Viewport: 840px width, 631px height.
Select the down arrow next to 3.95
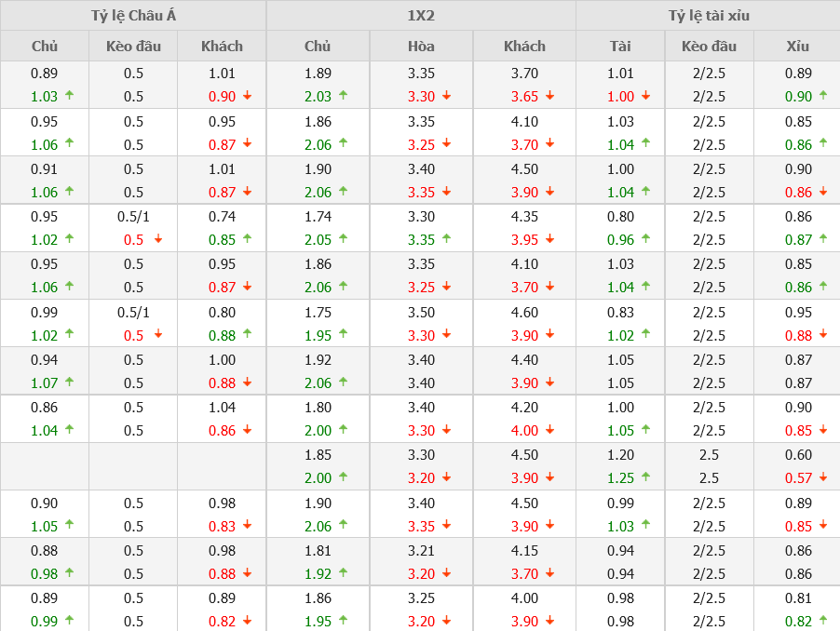pos(549,238)
